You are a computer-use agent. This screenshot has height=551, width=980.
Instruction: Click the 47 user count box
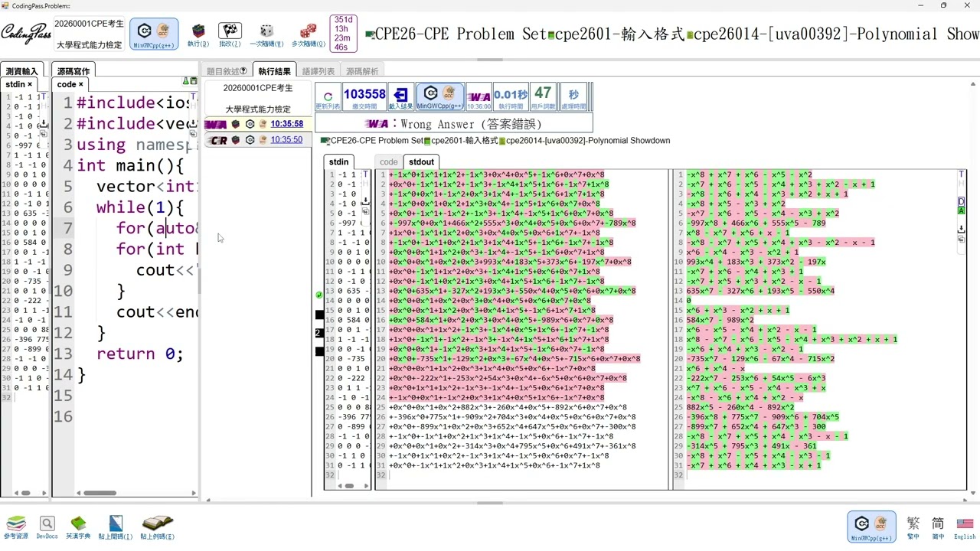[x=543, y=98]
